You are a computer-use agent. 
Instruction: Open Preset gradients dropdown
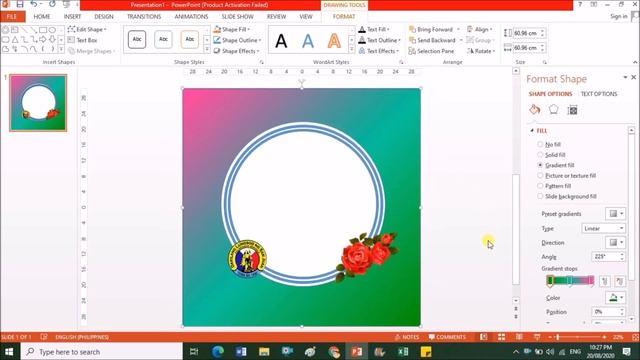pos(616,213)
